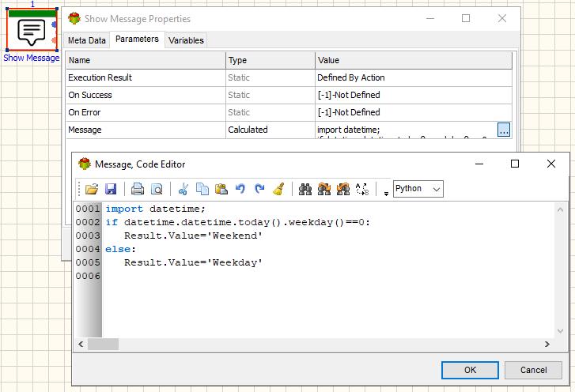Paste from clipboard icon

221,189
